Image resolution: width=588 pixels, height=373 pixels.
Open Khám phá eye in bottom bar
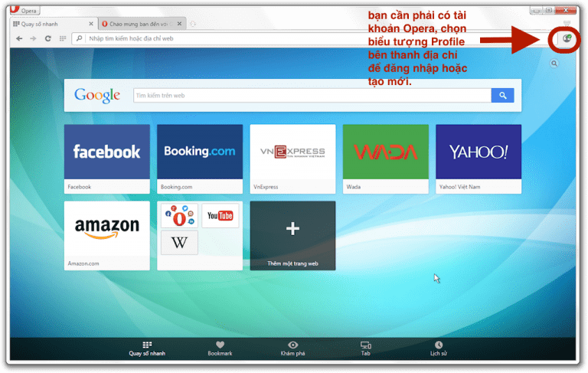click(293, 348)
